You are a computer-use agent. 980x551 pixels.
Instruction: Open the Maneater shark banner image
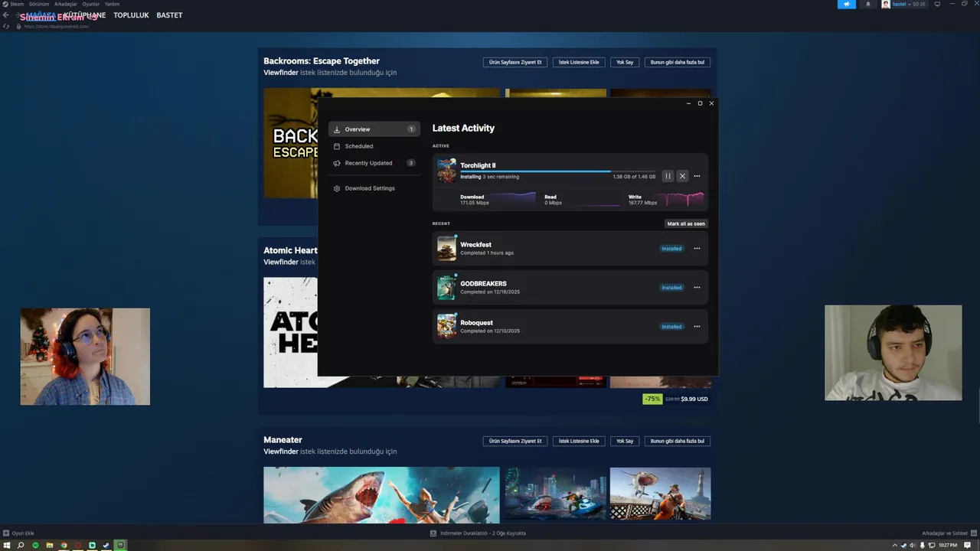[381, 494]
